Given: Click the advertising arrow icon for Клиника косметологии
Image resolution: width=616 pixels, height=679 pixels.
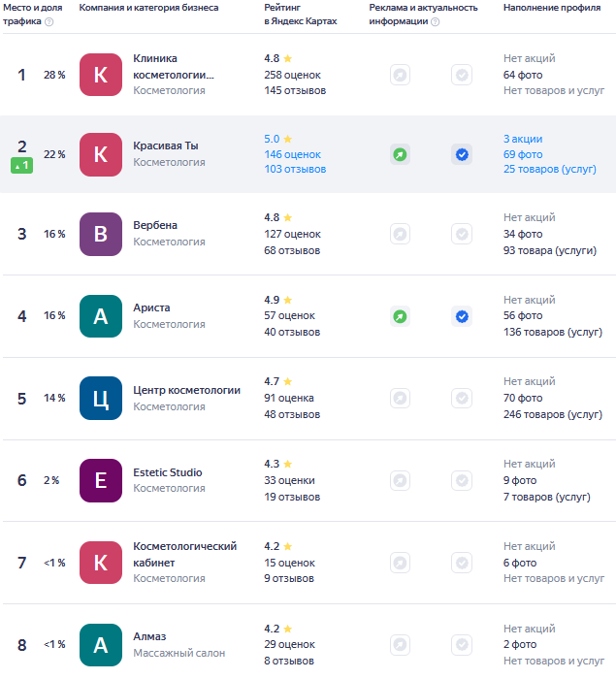Looking at the screenshot, I should tap(400, 75).
